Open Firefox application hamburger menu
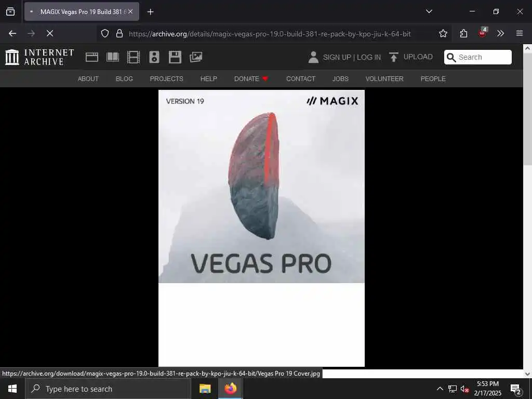 click(x=519, y=33)
